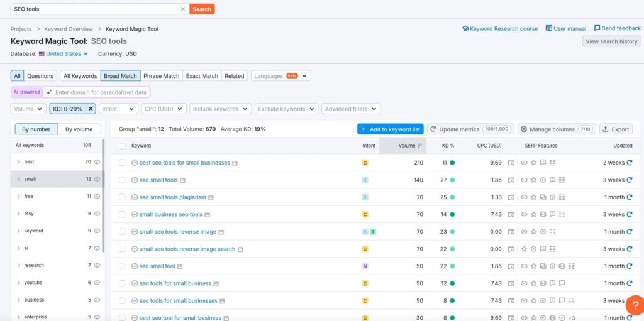Add 'seo small tools' via plus icon
Image resolution: width=644 pixels, height=321 pixels.
pyautogui.click(x=135, y=180)
